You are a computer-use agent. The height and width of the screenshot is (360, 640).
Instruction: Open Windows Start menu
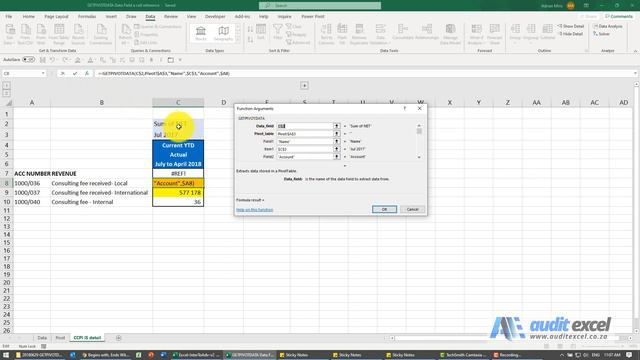6,355
